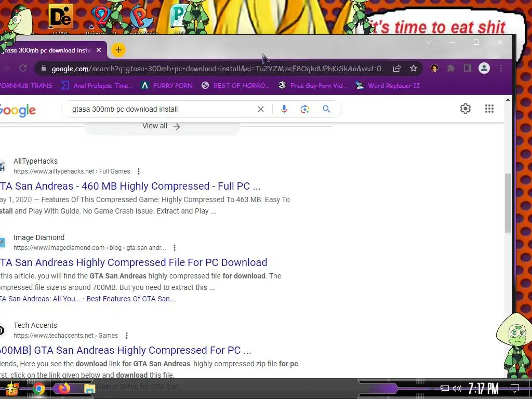
Task: Clear the search box with the X
Action: 261,109
